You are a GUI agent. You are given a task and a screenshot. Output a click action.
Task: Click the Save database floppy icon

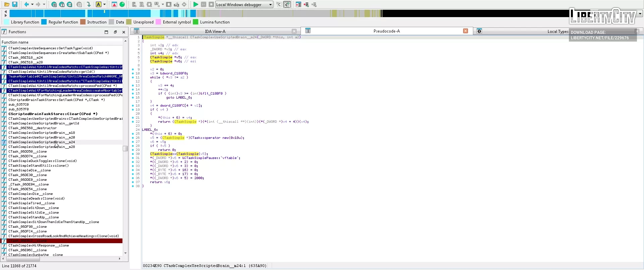(15, 4)
